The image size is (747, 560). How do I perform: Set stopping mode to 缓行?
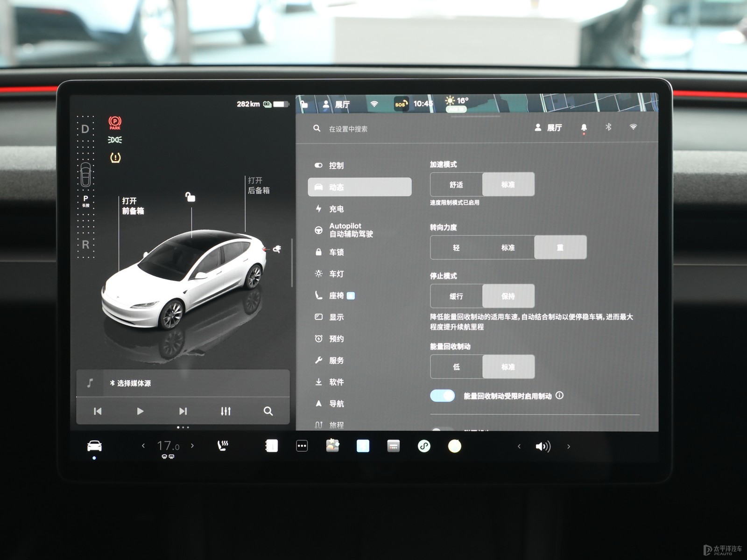[x=456, y=296]
